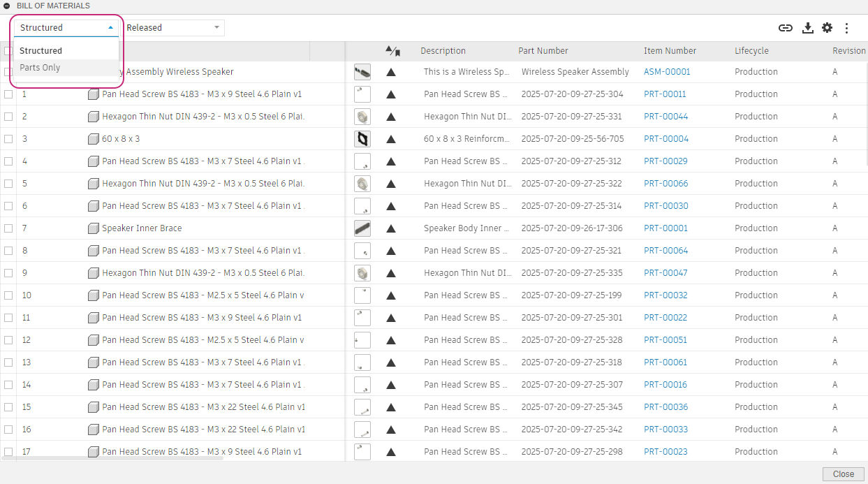This screenshot has height=484, width=868.
Task: Collapse the Bill of Materials section
Action: [x=7, y=6]
